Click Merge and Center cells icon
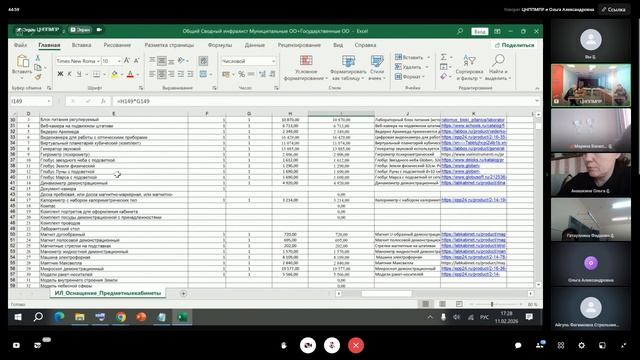640x360 pixels. click(x=203, y=74)
